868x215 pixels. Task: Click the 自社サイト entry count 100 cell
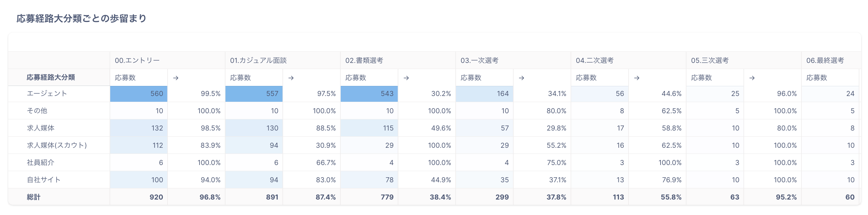click(139, 180)
